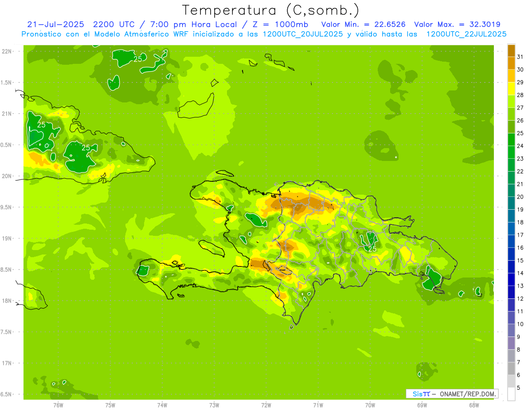The image size is (532, 411).
Task: Click the '5' value on the color bar
Action: [x=519, y=388]
